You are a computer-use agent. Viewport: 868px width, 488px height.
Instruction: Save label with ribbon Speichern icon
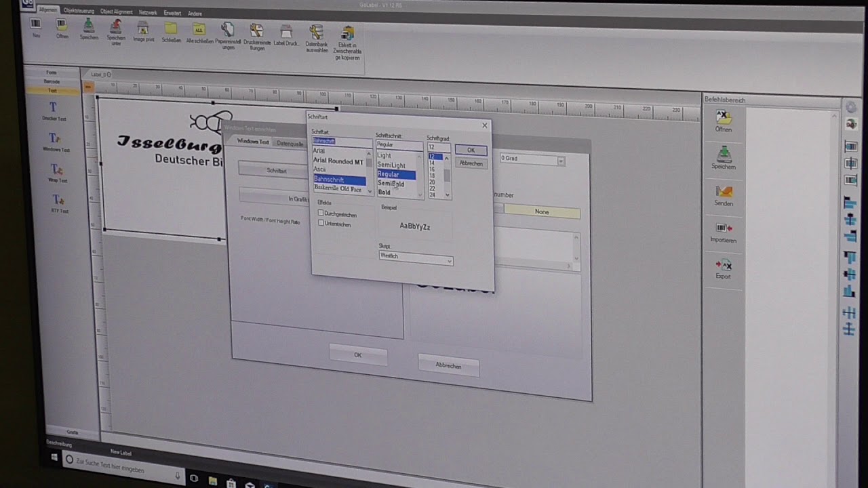click(x=89, y=25)
